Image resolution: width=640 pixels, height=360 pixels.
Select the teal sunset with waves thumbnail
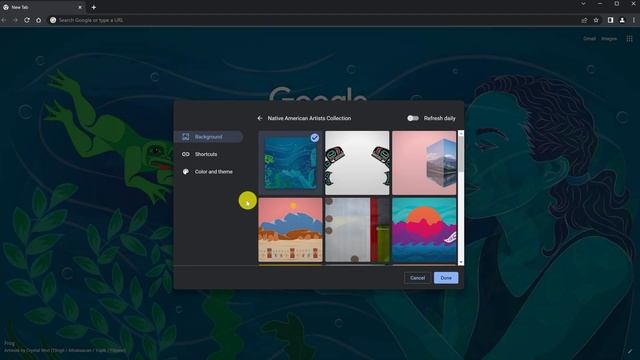(x=424, y=230)
